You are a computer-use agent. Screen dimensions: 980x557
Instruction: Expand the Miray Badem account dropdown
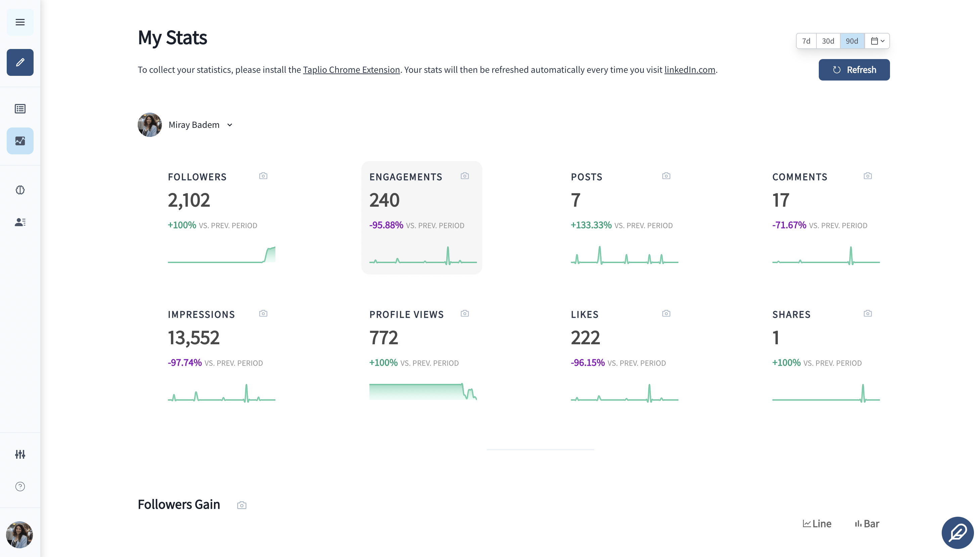click(230, 125)
